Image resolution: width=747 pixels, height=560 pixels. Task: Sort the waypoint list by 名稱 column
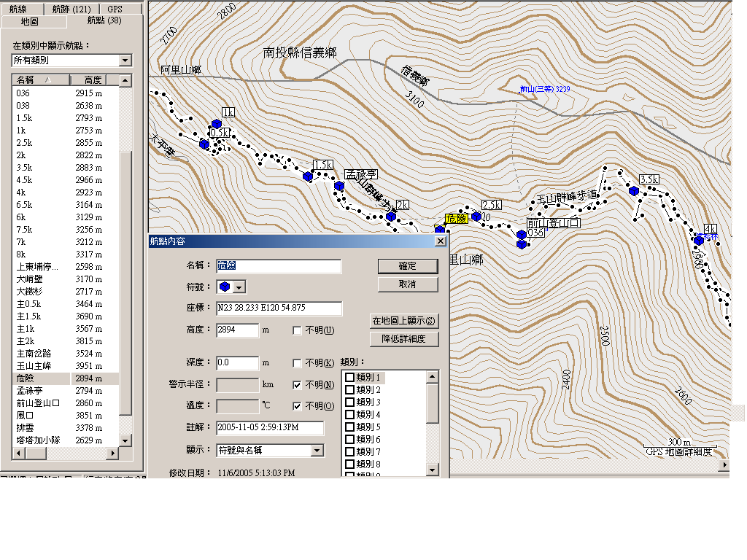(41, 80)
